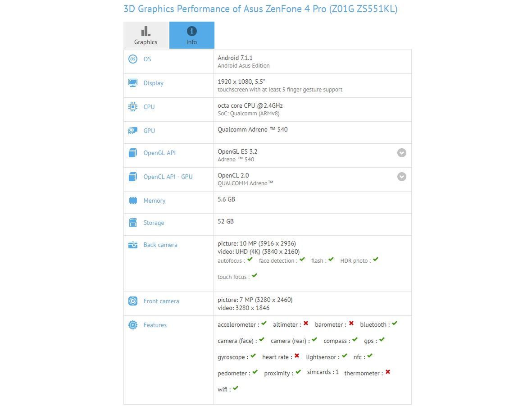
Task: Click the Storage label
Action: tap(154, 223)
